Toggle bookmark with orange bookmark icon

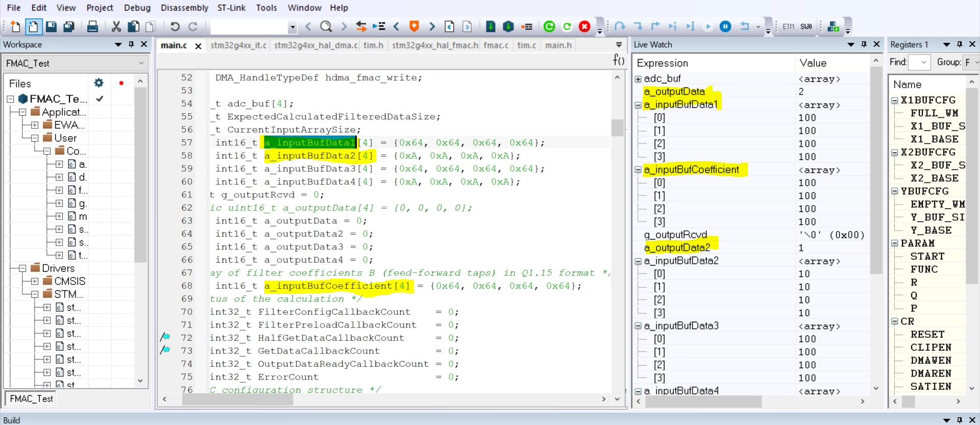click(414, 27)
